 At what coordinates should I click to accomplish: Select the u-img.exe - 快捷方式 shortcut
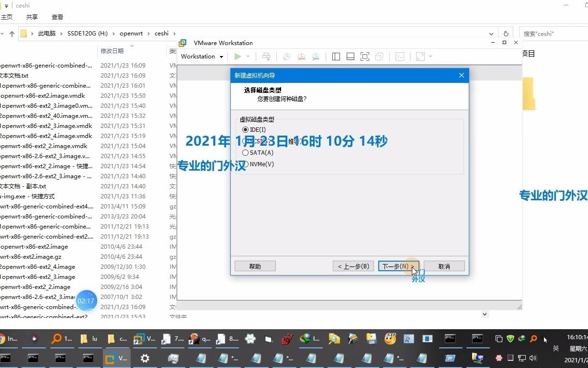27,196
